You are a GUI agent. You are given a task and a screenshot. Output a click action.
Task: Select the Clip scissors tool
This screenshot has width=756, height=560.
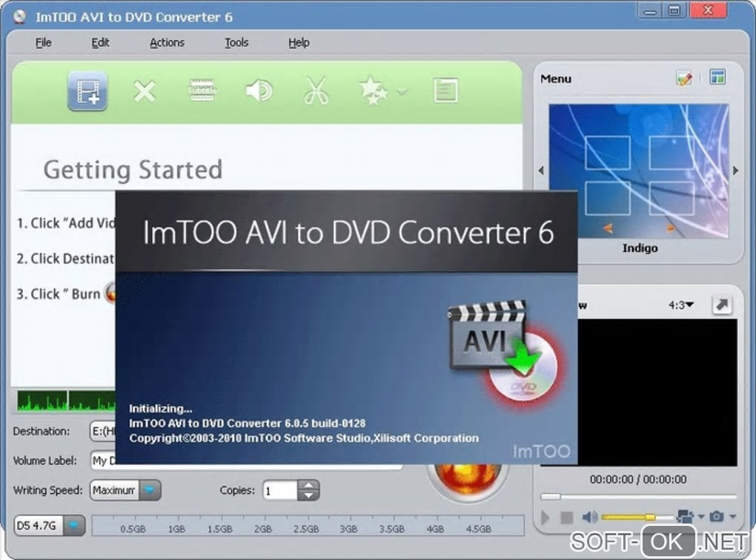click(316, 90)
